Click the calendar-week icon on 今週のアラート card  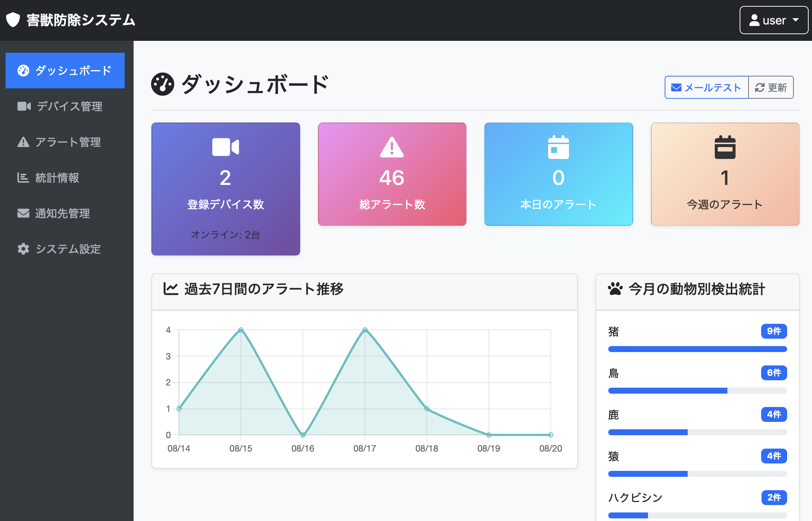[725, 147]
